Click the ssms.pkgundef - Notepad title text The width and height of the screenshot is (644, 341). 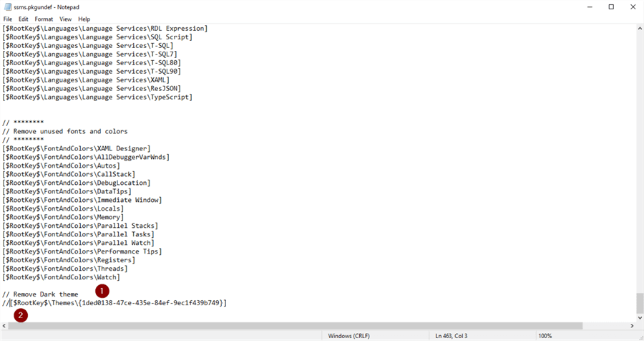point(47,7)
